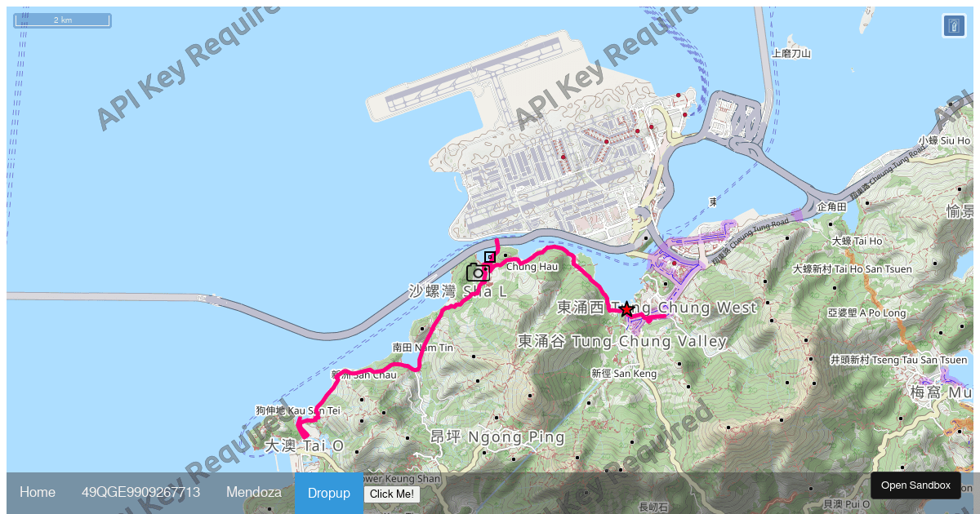Click the 2 km scale bar
Viewport: 980px width, 514px height.
click(62, 20)
